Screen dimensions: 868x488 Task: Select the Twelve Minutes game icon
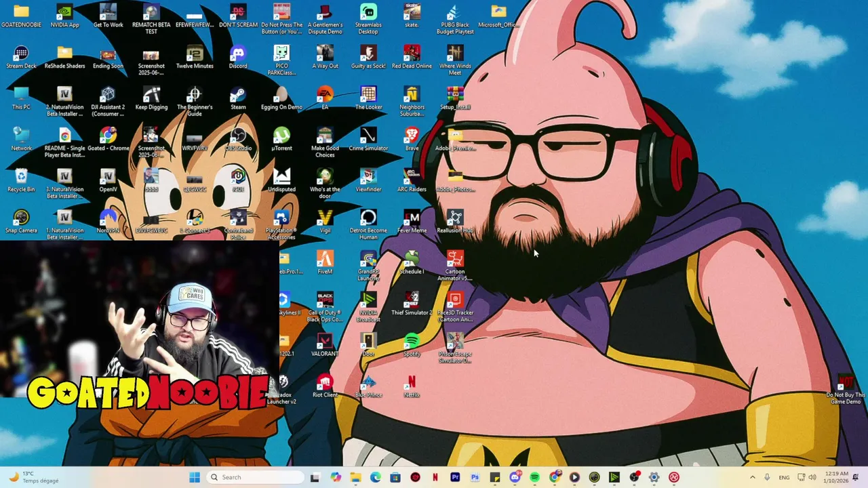(195, 58)
